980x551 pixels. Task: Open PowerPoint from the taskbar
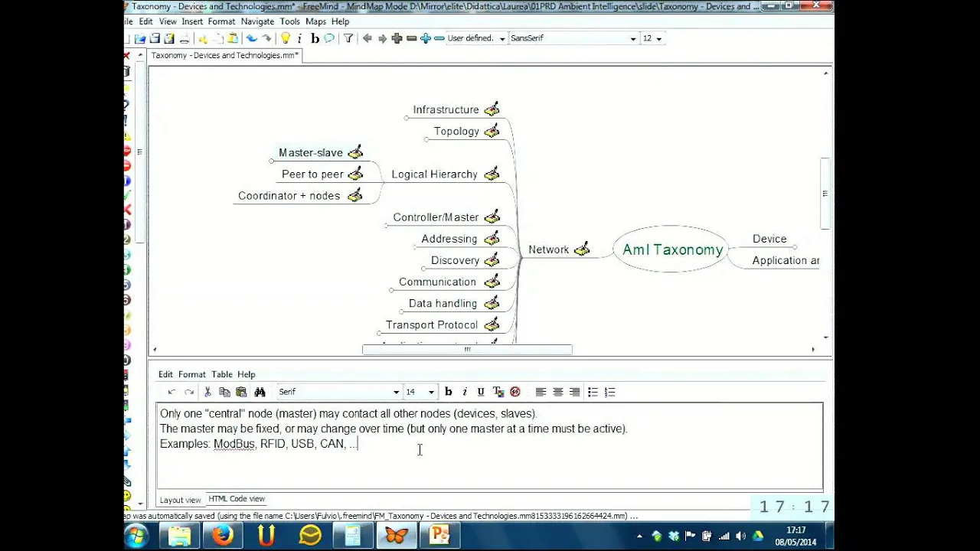pyautogui.click(x=439, y=534)
